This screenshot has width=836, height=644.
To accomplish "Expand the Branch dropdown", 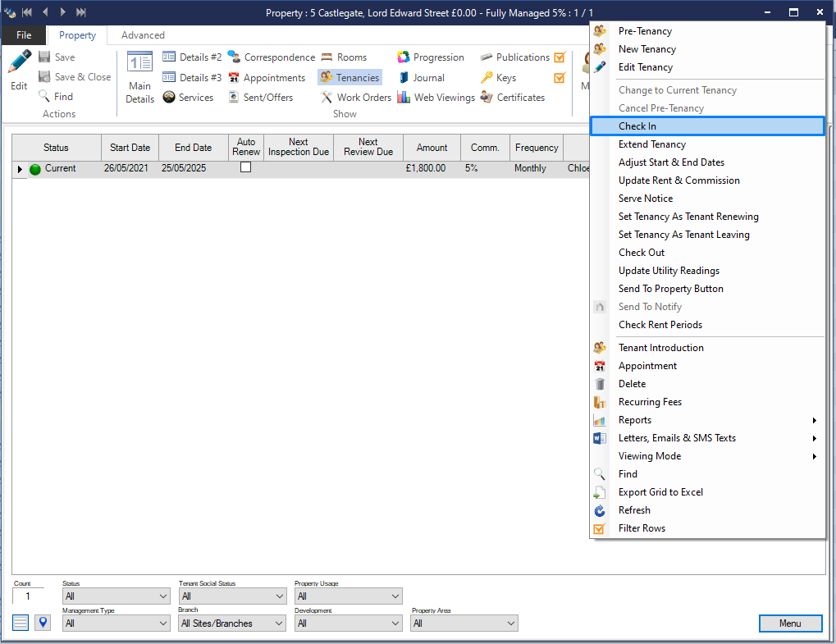I will click(231, 623).
